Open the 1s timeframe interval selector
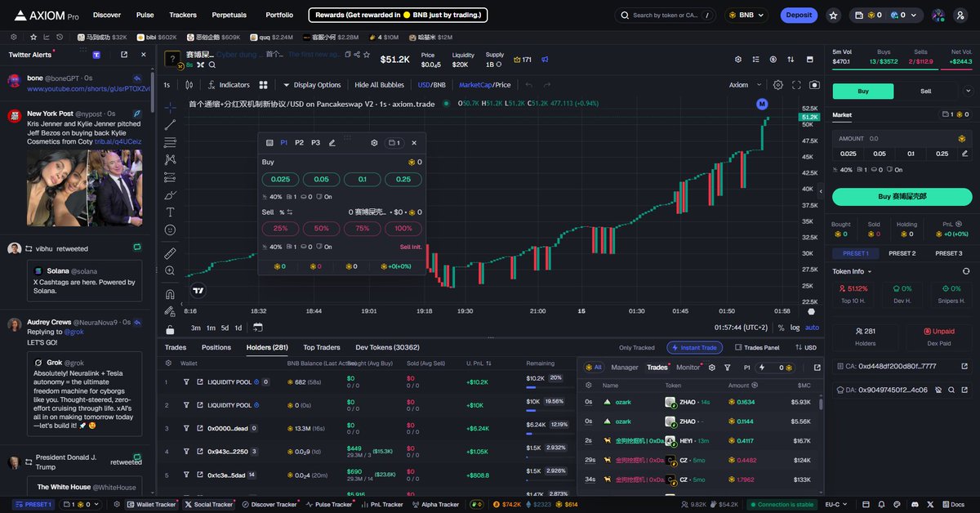 (167, 85)
